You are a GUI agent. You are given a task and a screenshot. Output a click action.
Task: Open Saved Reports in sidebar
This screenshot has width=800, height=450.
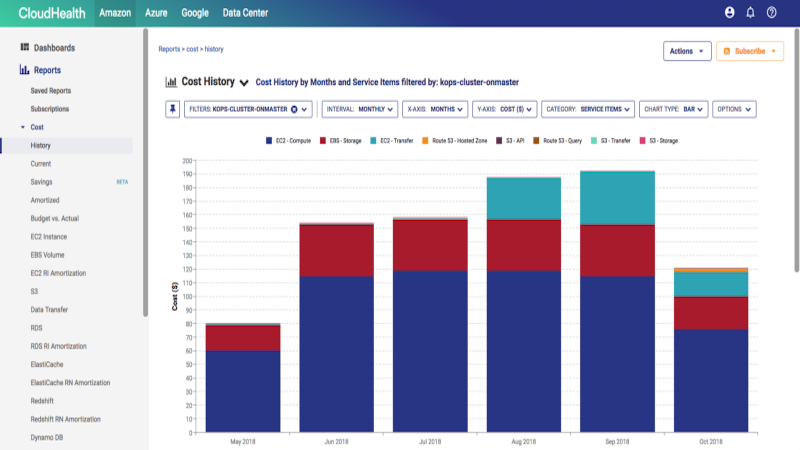click(x=51, y=90)
